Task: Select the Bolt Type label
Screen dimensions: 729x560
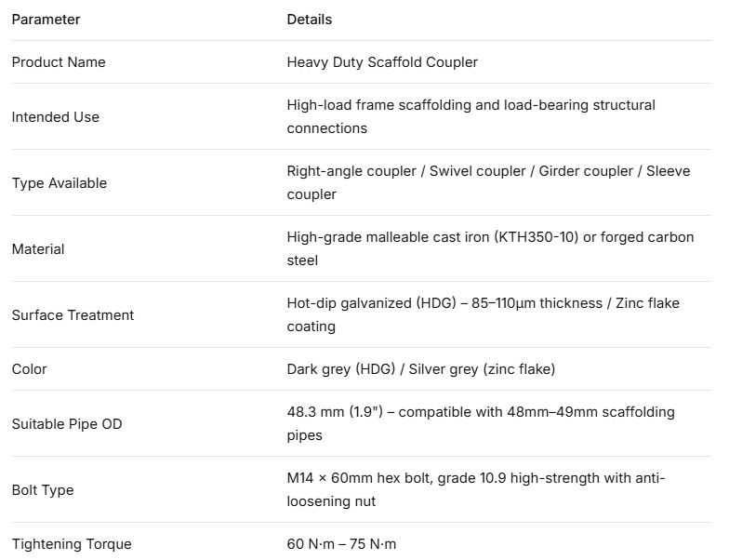Action: click(43, 490)
